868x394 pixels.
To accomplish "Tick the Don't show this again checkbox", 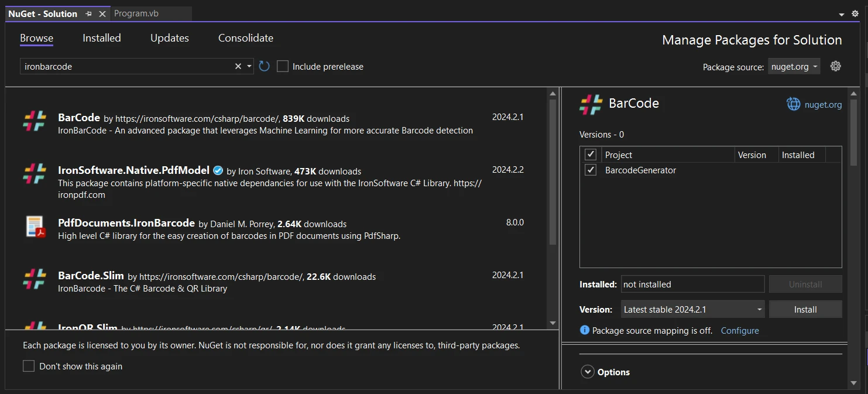I will pos(29,366).
